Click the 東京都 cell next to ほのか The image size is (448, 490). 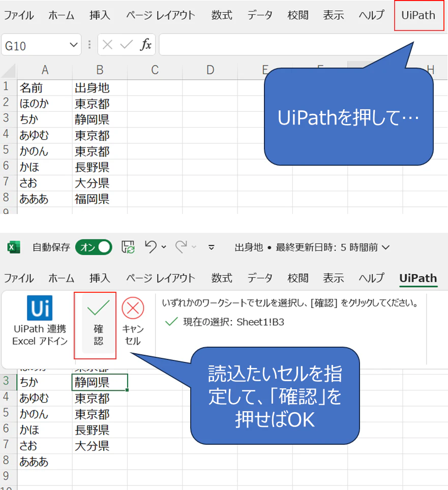tap(100, 103)
